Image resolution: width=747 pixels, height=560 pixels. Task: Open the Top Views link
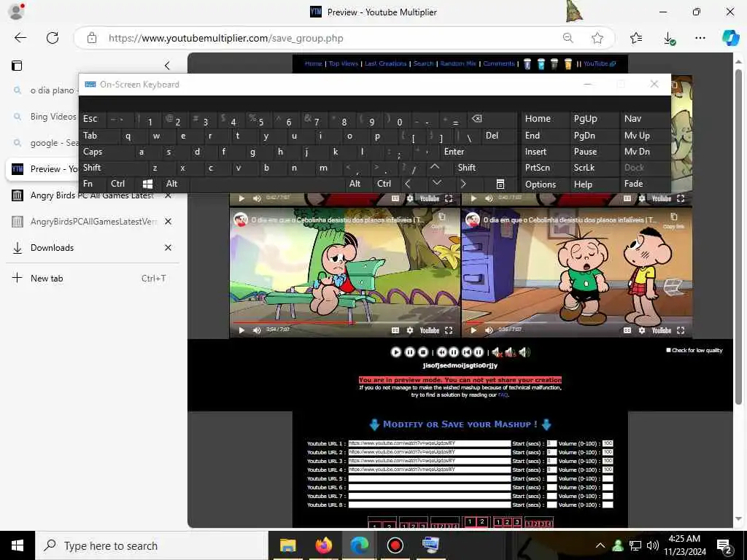pyautogui.click(x=343, y=63)
